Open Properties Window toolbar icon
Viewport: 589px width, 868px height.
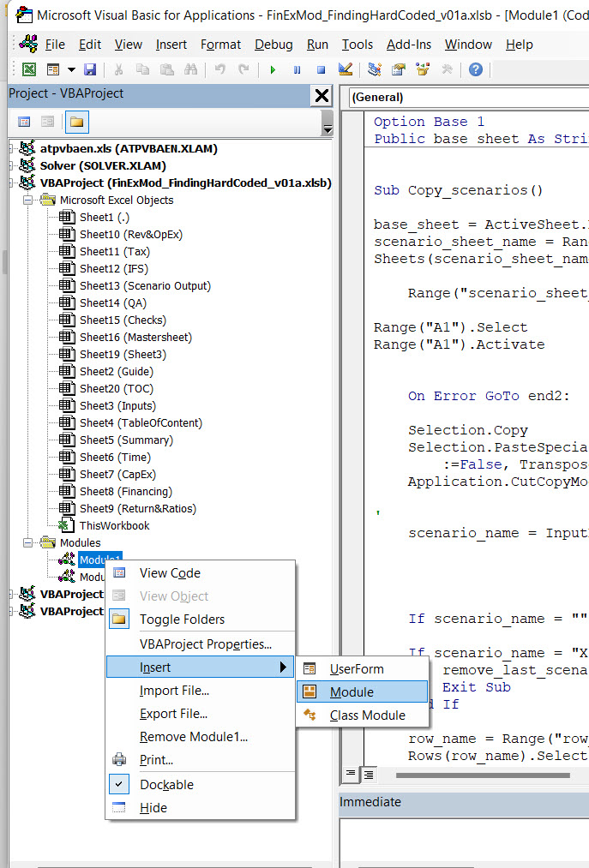(399, 69)
